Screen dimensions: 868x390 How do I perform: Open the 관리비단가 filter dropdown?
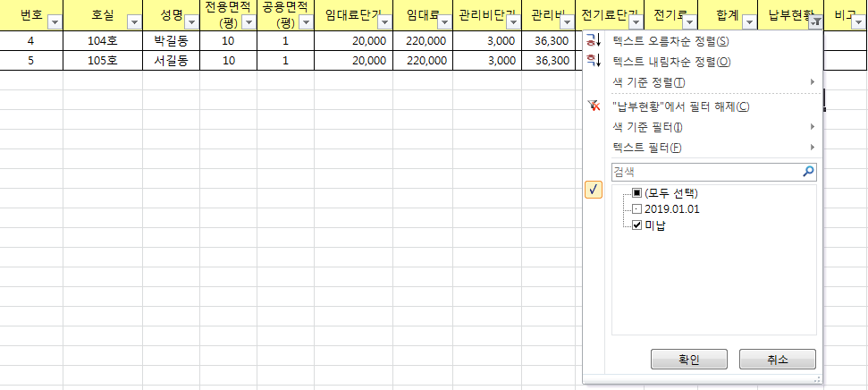pos(514,22)
